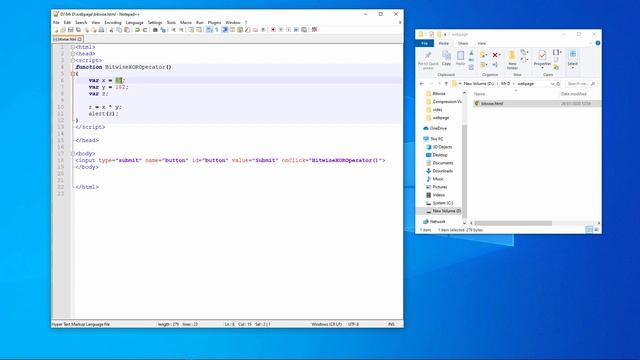
Task: Click the Find binoculars icon in Notepad++
Action: point(155,30)
